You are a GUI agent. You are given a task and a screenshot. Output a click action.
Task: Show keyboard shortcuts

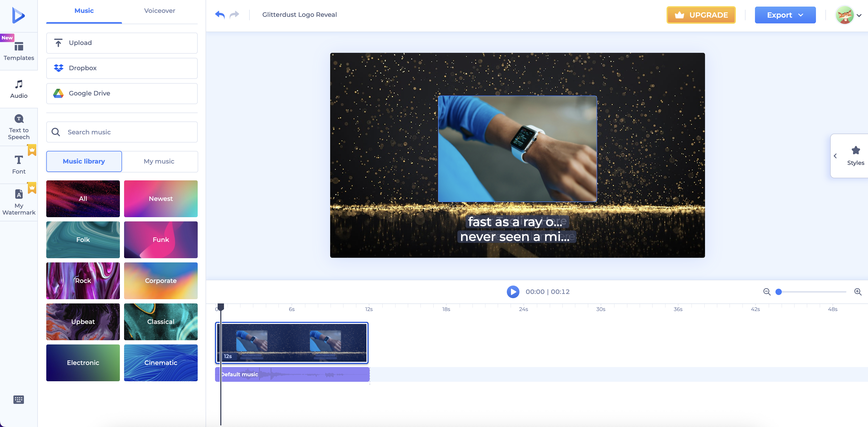(19, 399)
